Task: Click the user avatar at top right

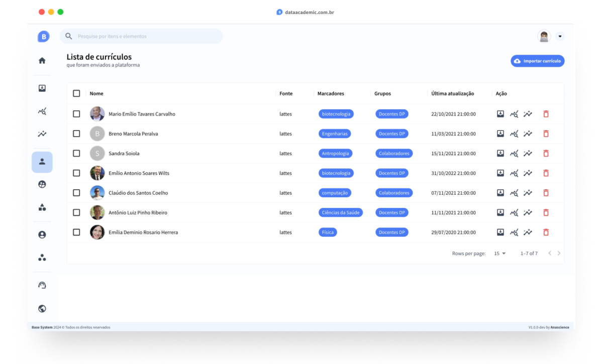Action: 544,37
